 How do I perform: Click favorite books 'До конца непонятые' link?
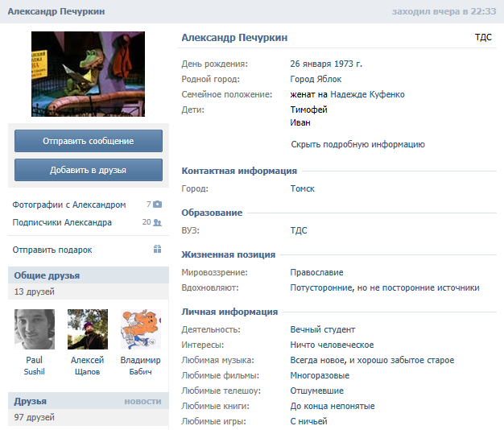coord(333,406)
